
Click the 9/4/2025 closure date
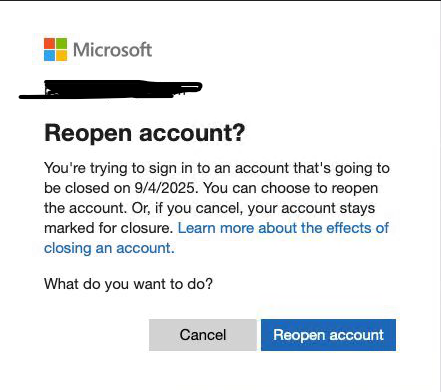(x=166, y=188)
